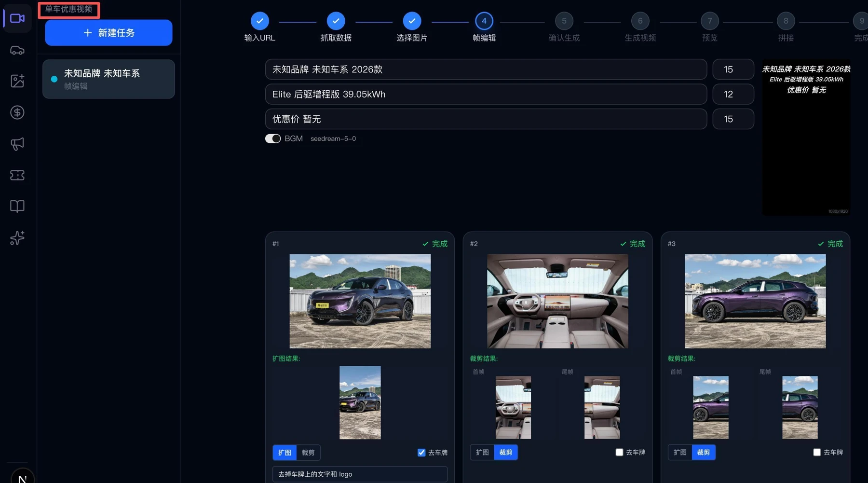Go to step 输入URL
The height and width of the screenshot is (483, 868).
[x=259, y=27]
